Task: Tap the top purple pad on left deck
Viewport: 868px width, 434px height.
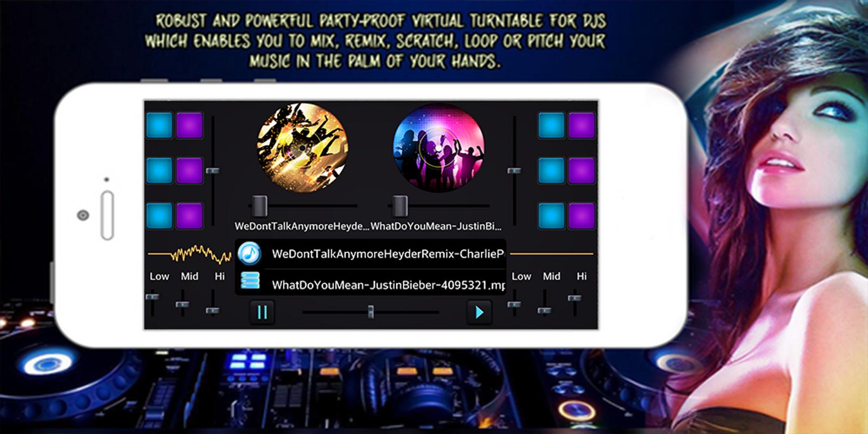Action: pos(189,125)
